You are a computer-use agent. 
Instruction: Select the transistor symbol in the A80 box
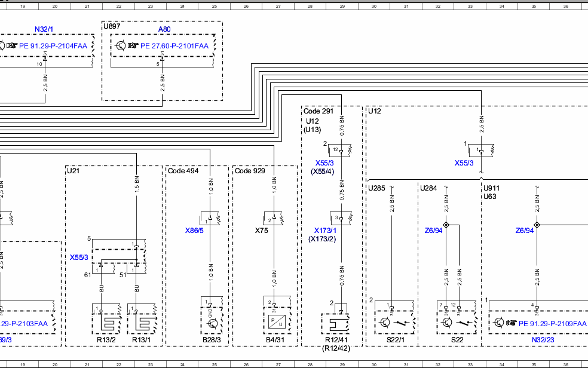pos(120,46)
